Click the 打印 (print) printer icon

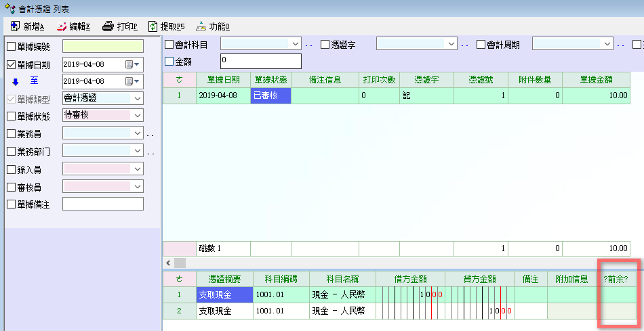pyautogui.click(x=108, y=27)
